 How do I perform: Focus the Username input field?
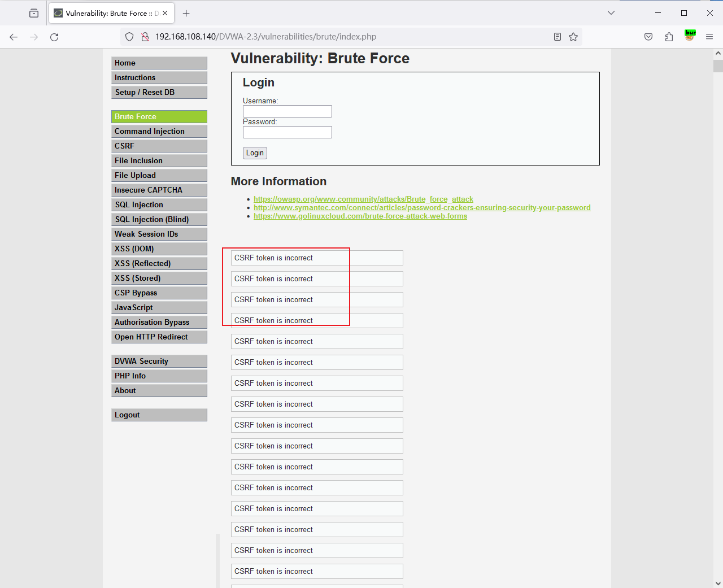288,111
